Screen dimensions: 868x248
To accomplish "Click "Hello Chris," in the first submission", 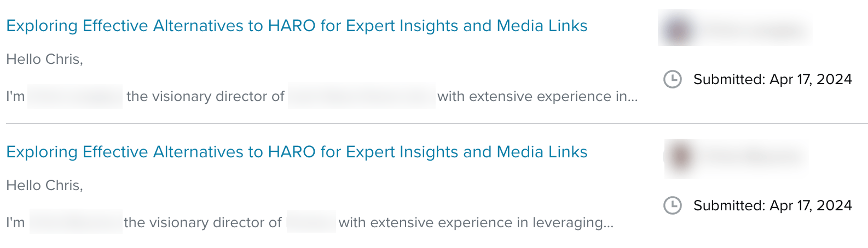I will [x=44, y=59].
